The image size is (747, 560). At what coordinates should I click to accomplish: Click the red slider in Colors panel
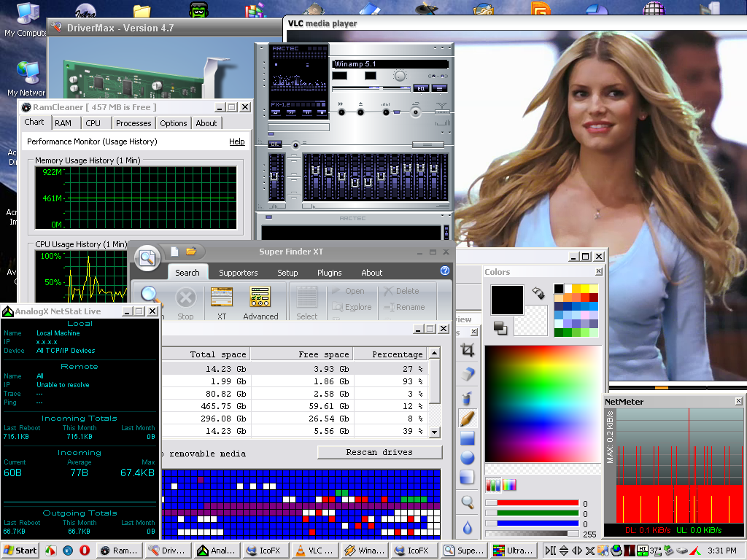pos(532,503)
